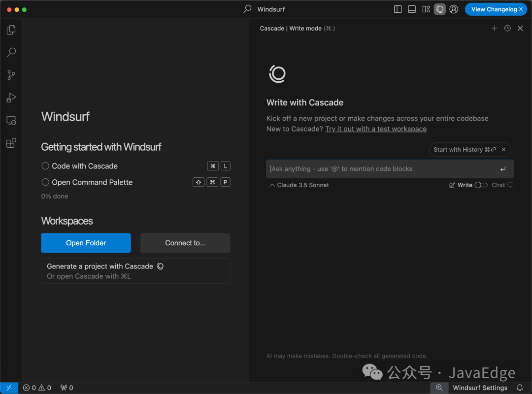The width and height of the screenshot is (532, 394).
Task: Open Run and Debug view
Action: point(11,98)
